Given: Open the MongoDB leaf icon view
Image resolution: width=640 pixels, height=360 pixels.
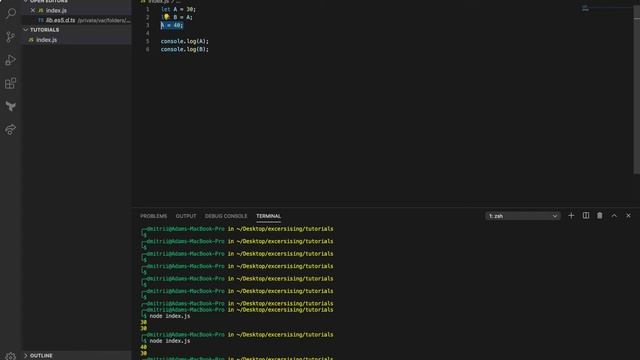Looking at the screenshot, I should (11, 107).
